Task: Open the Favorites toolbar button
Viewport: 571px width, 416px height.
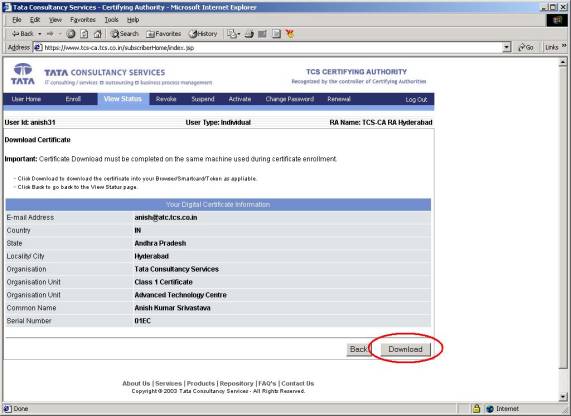Action: click(x=163, y=34)
